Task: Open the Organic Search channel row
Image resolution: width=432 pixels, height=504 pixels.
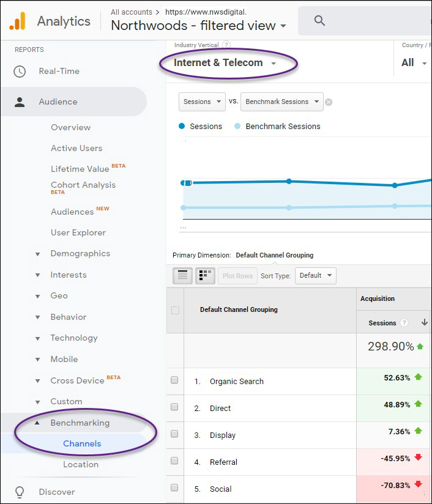Action: [x=236, y=382]
